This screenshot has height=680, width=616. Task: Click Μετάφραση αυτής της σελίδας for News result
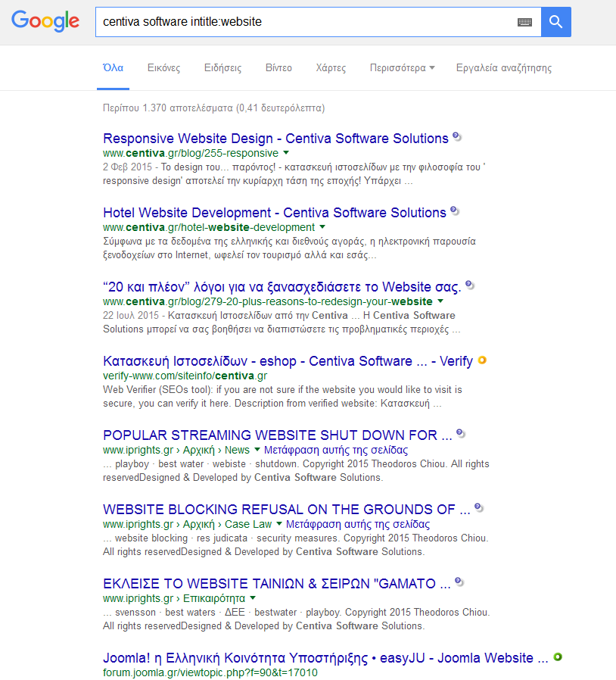336,450
